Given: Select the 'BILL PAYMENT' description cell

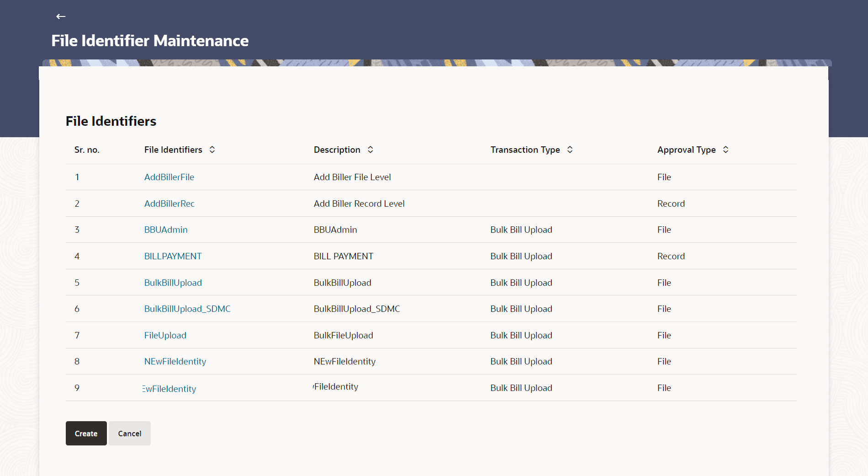Looking at the screenshot, I should click(344, 256).
